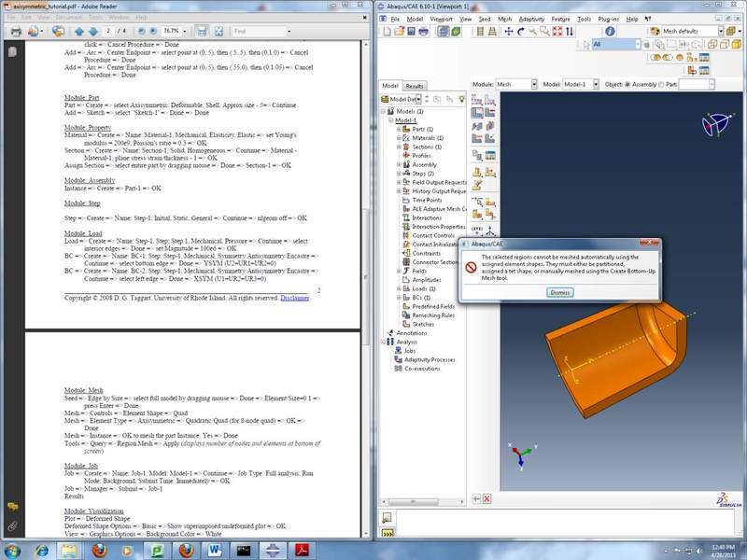The height and width of the screenshot is (560, 747).
Task: Open the zoom percentage dropdown in Reader
Action: point(184,32)
